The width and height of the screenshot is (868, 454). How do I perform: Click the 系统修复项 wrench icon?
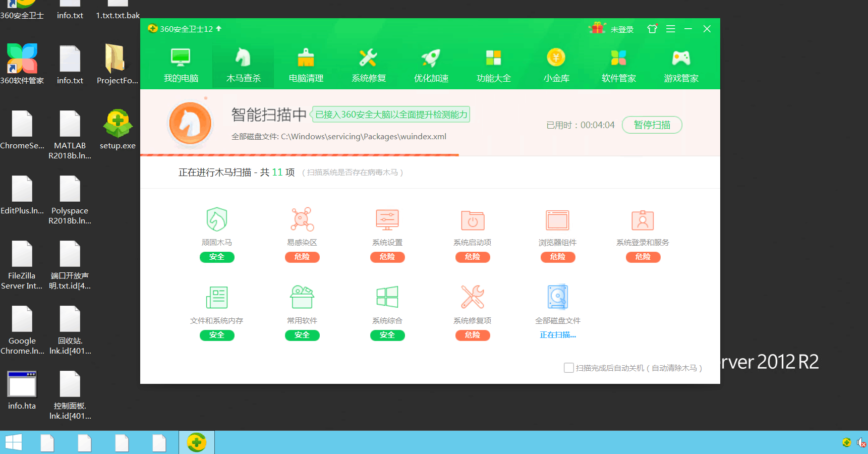(x=473, y=297)
